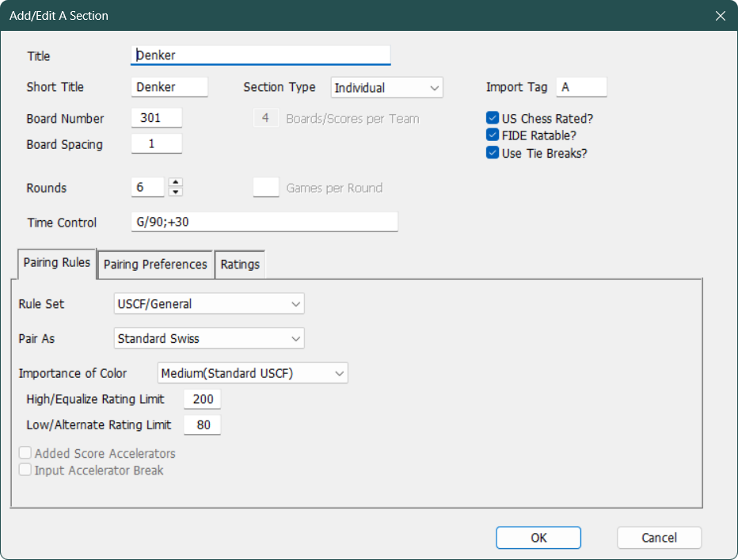Click the Title text field
The width and height of the screenshot is (738, 560).
[x=261, y=55]
